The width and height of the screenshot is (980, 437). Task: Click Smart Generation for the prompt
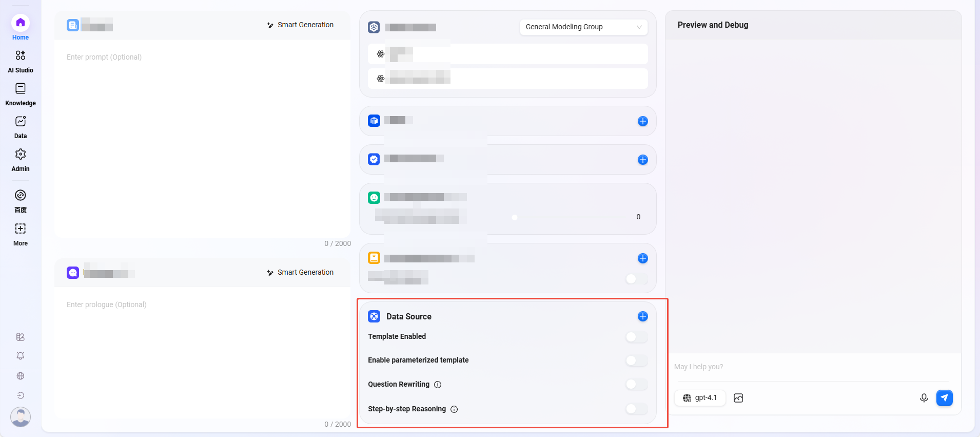point(301,25)
